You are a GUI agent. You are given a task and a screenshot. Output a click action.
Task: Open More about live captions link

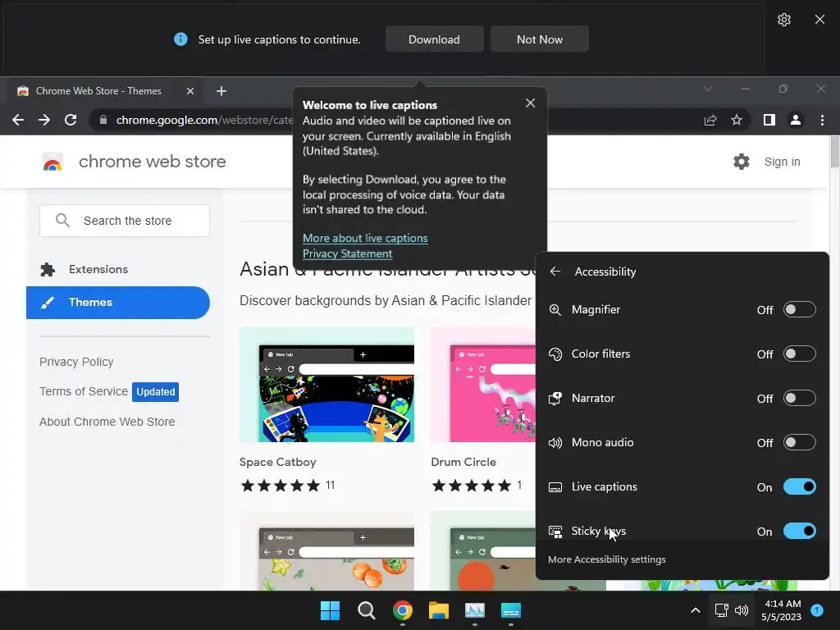[x=365, y=238]
